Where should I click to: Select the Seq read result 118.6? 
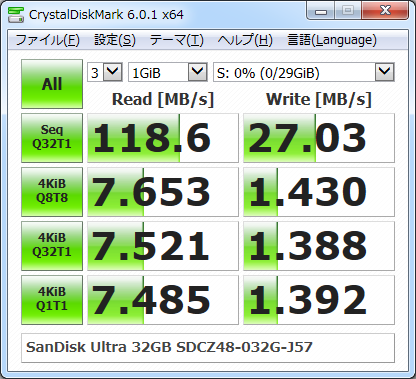click(x=163, y=138)
